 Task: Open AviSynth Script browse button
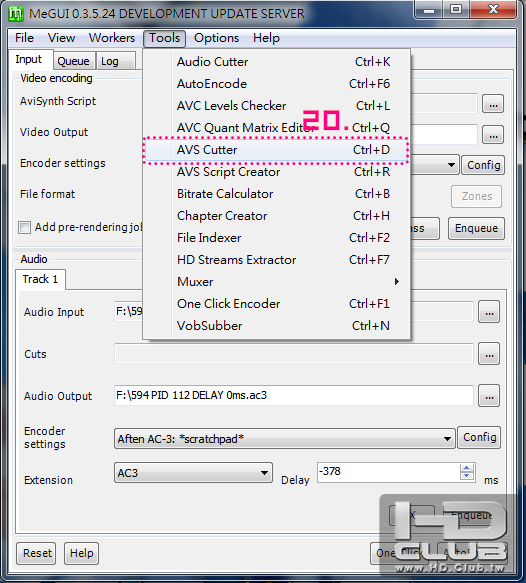[493, 104]
